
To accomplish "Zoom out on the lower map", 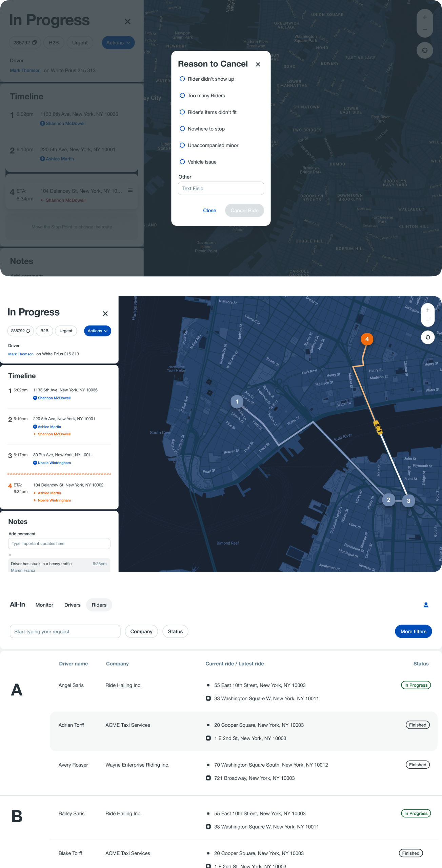I will (428, 320).
